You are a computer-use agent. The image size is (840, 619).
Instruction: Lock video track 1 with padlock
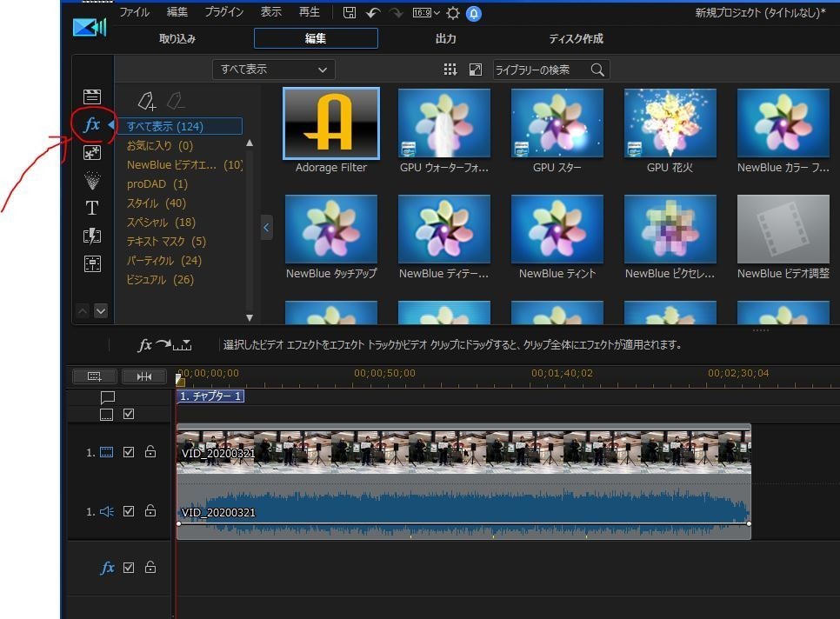coord(150,452)
